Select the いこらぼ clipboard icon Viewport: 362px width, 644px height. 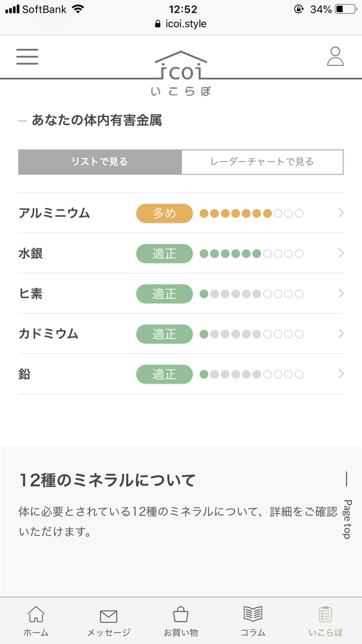[x=325, y=614]
